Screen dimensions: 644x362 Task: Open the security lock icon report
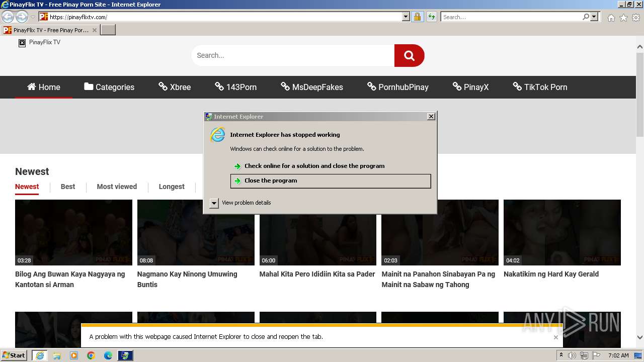(x=417, y=17)
